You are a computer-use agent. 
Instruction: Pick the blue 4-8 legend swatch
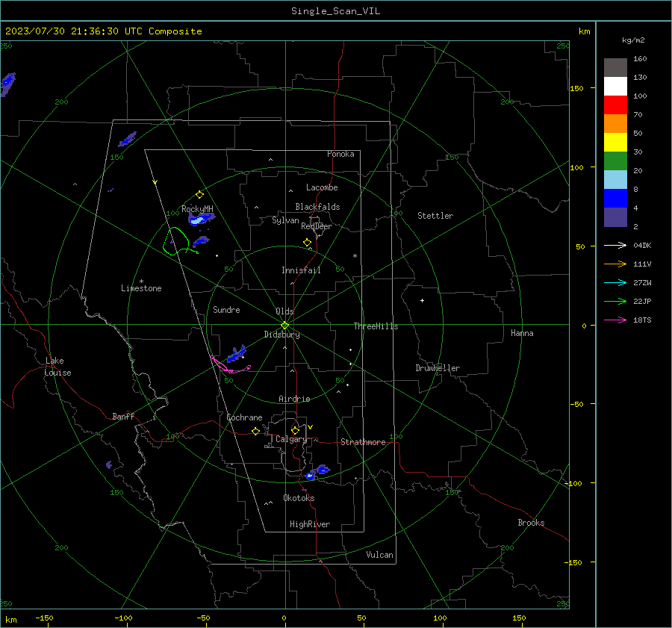[x=615, y=198]
